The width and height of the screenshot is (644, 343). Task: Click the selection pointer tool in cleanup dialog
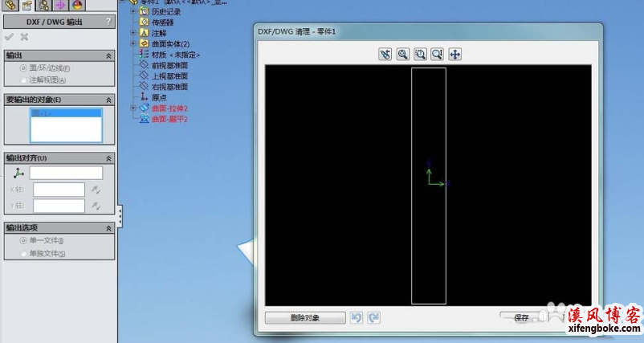coord(385,55)
